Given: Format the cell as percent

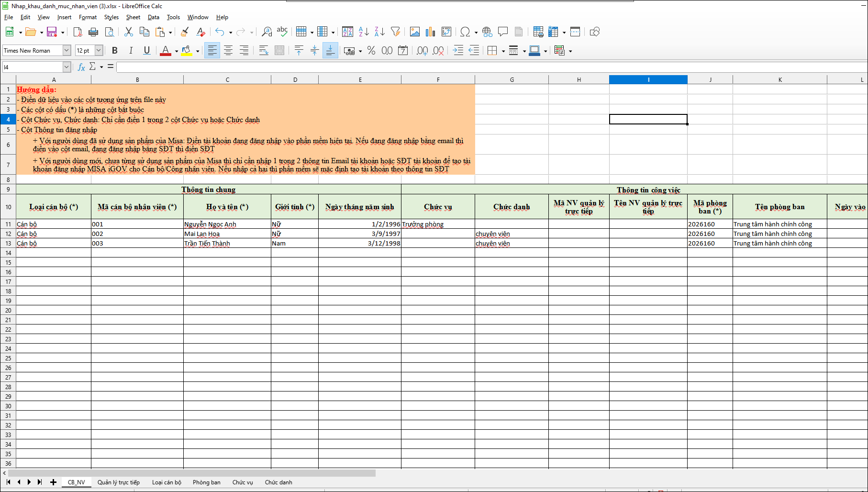Looking at the screenshot, I should tap(371, 50).
